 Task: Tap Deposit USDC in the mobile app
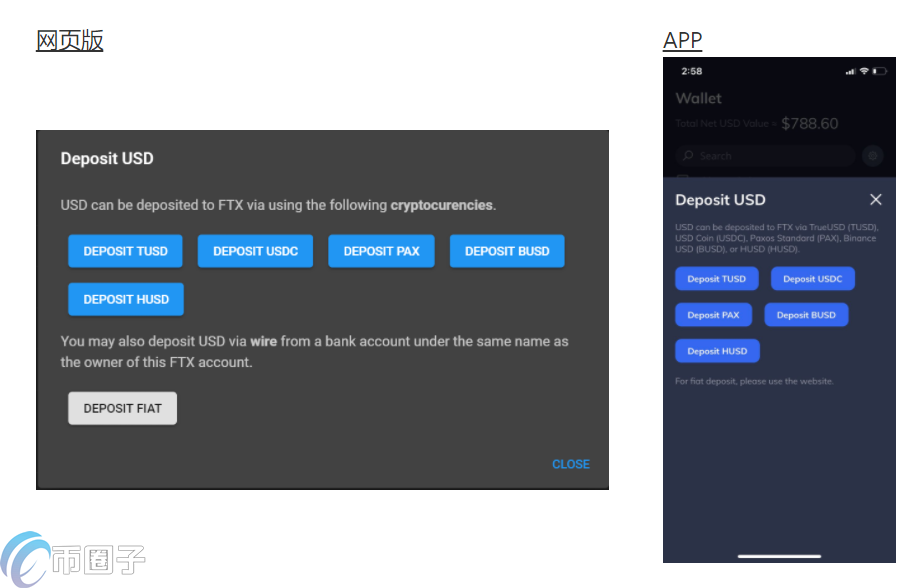click(x=812, y=279)
